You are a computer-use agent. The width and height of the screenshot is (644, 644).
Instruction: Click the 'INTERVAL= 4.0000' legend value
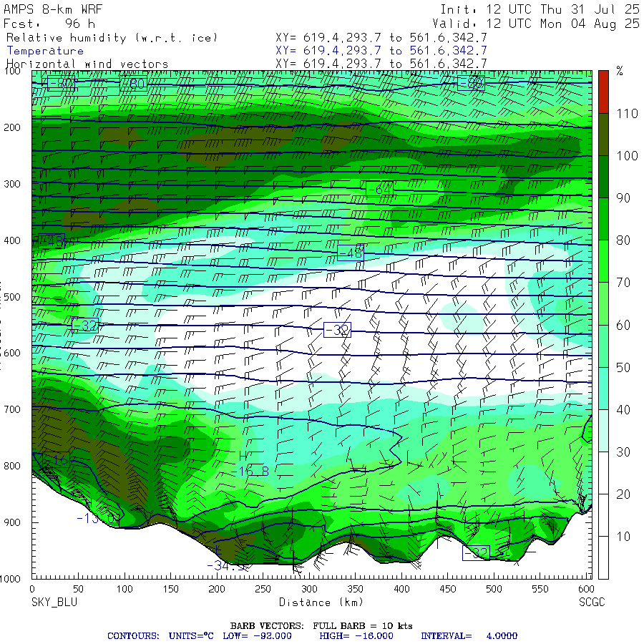(469, 636)
